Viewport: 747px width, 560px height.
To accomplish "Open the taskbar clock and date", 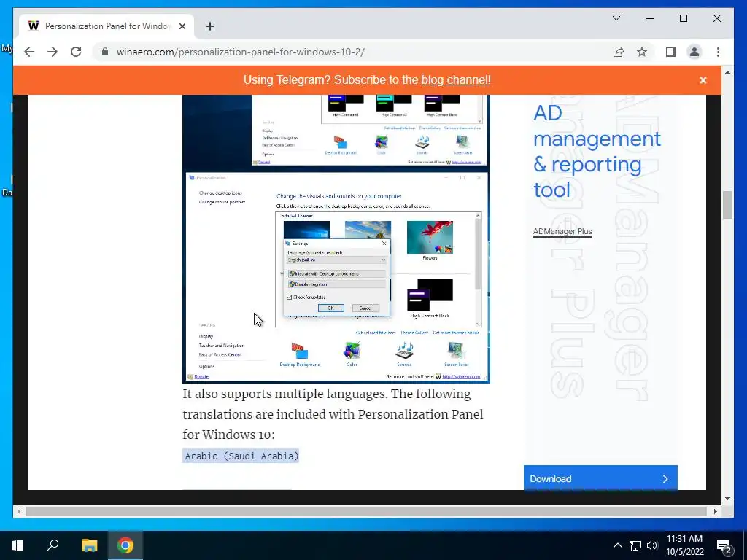I will pyautogui.click(x=684, y=545).
